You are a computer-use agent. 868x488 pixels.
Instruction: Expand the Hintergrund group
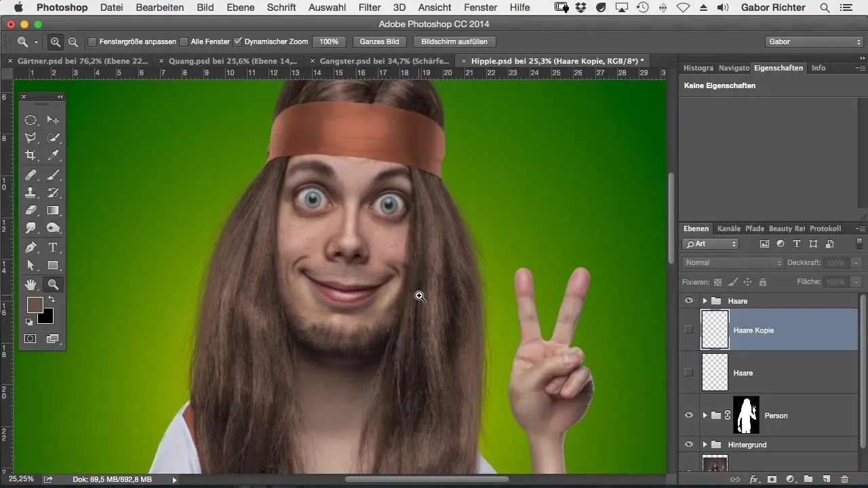coord(705,445)
